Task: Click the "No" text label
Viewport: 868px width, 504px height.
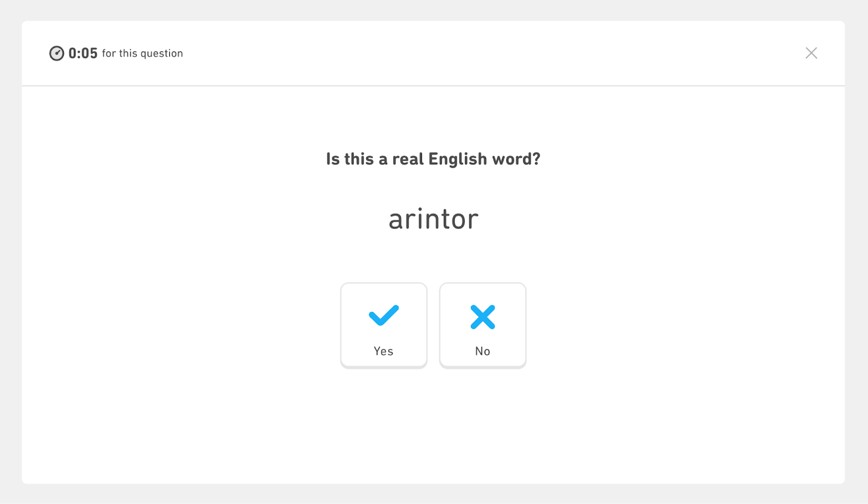Action: click(482, 351)
